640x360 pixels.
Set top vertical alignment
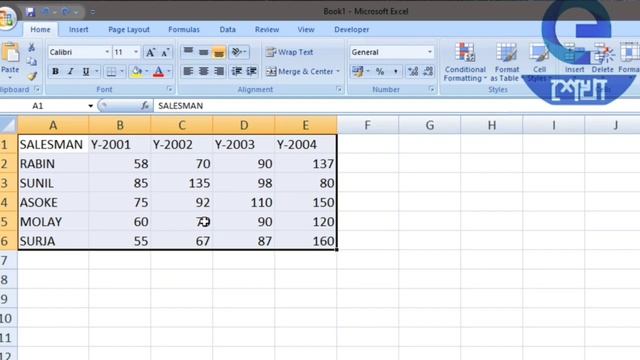coord(188,52)
